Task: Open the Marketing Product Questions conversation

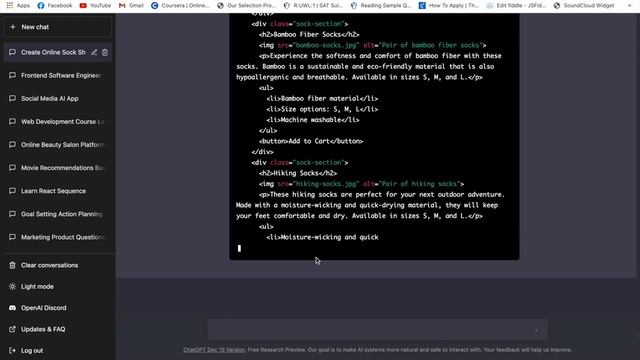Action: [57, 237]
